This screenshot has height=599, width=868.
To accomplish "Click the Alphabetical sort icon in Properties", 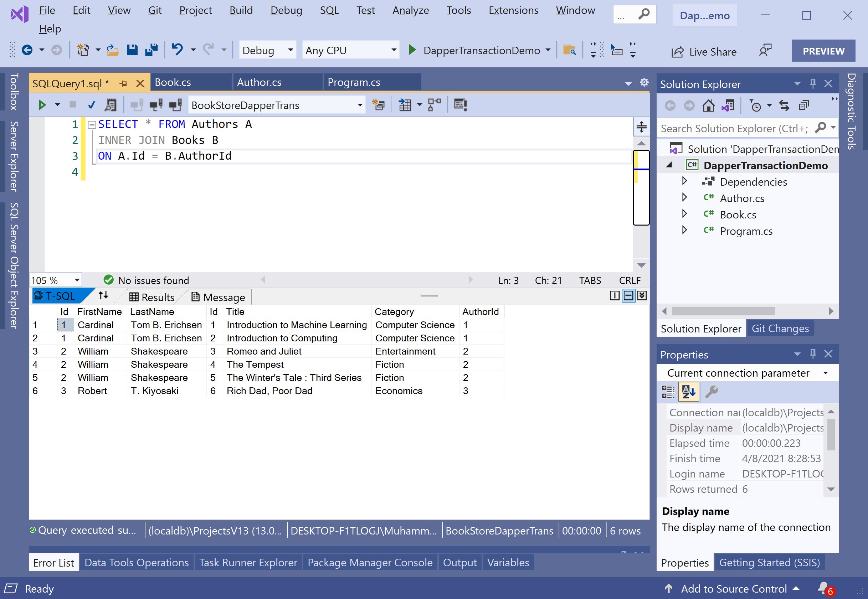I will coord(689,392).
